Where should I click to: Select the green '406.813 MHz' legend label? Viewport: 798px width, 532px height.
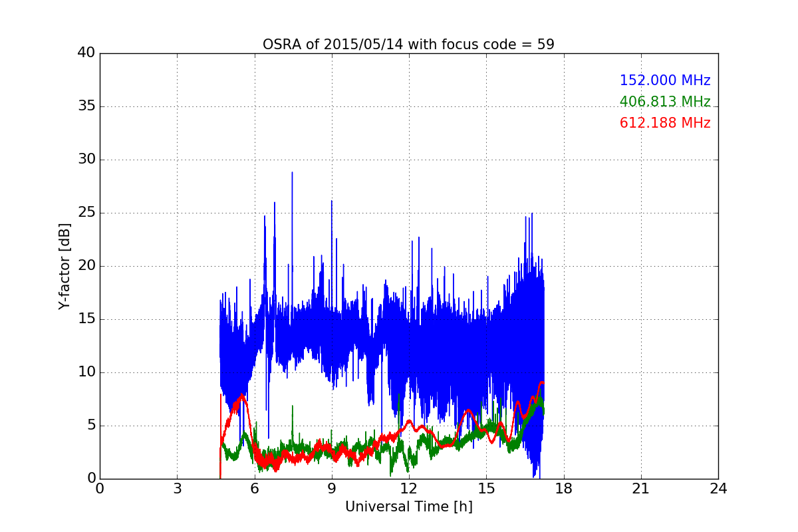click(665, 102)
